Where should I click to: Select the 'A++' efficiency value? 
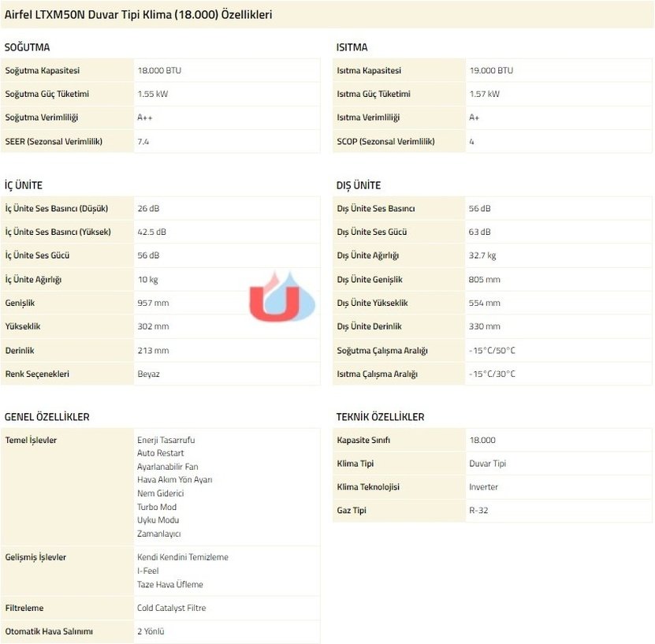click(x=145, y=117)
